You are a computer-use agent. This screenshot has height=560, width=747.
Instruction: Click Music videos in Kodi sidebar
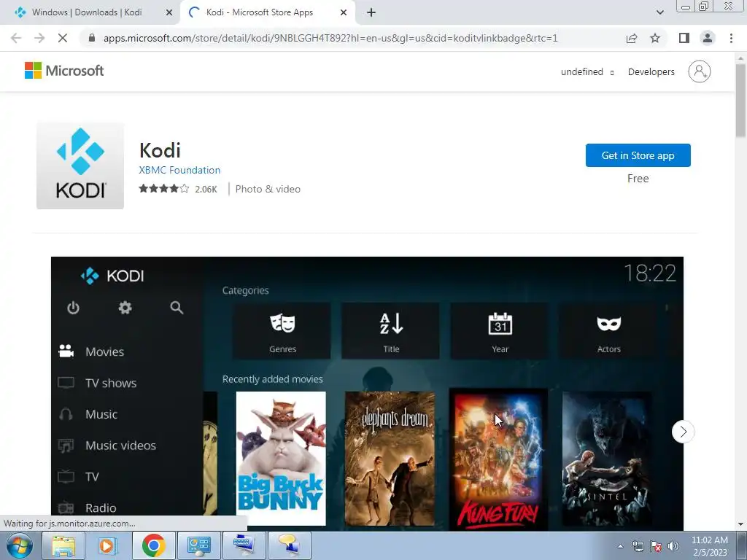(120, 446)
